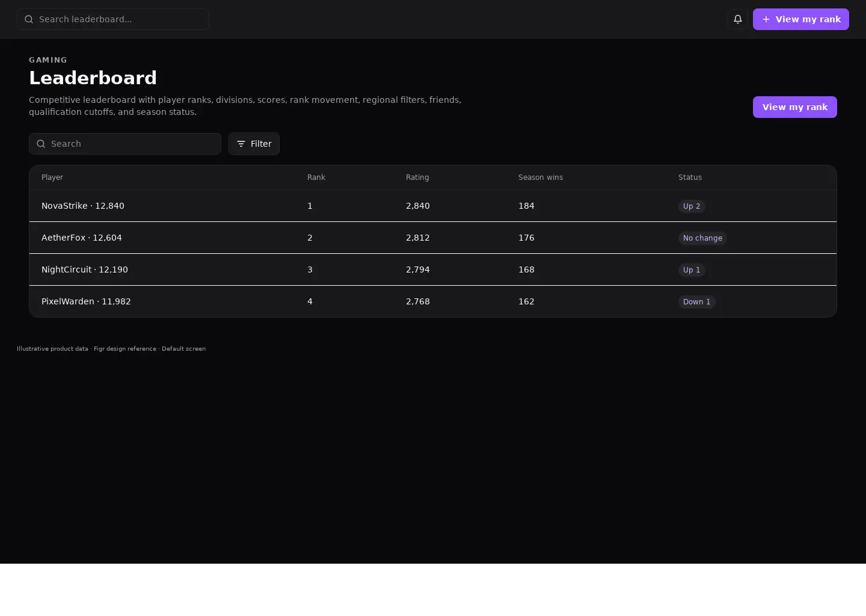Select player "PixelWarden · 11,982"
This screenshot has height=616, width=866.
[x=86, y=301]
